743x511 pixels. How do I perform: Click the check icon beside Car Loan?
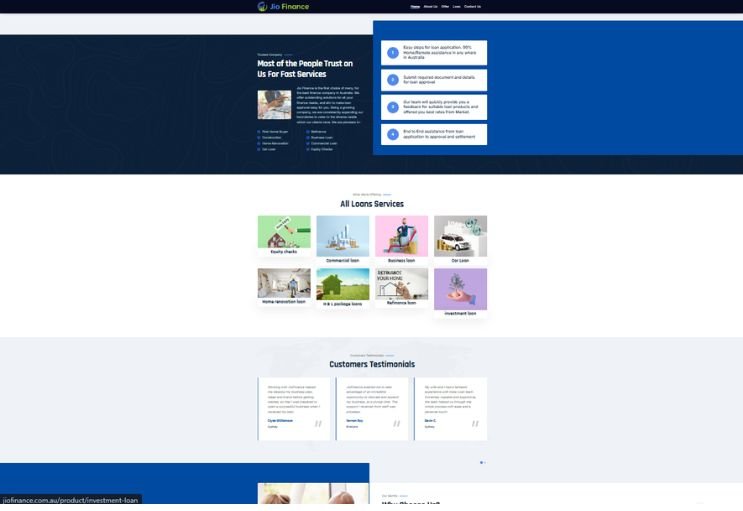pyautogui.click(x=259, y=149)
